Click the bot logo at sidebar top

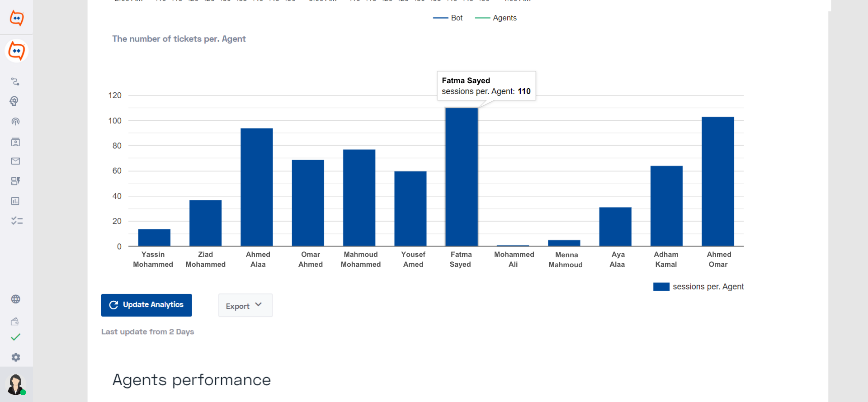tap(17, 18)
